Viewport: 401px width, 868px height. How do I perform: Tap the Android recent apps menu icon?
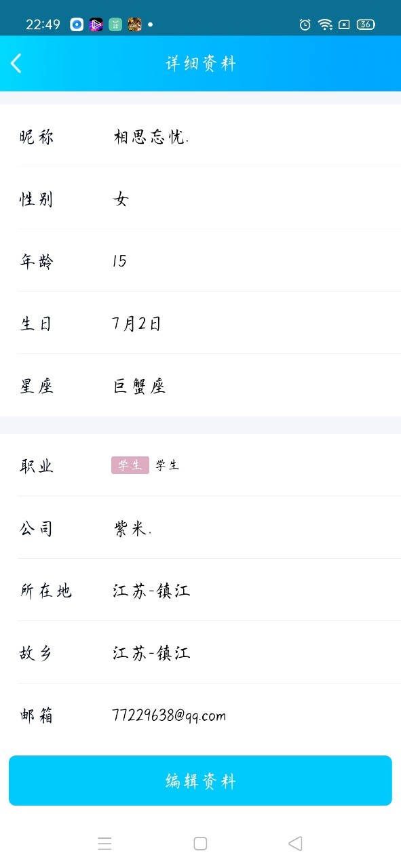click(x=104, y=844)
